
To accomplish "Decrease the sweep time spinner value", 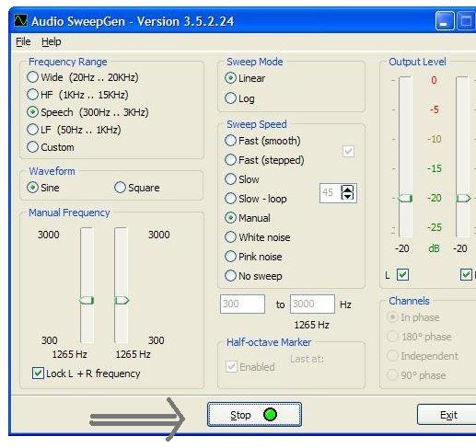I will (348, 197).
